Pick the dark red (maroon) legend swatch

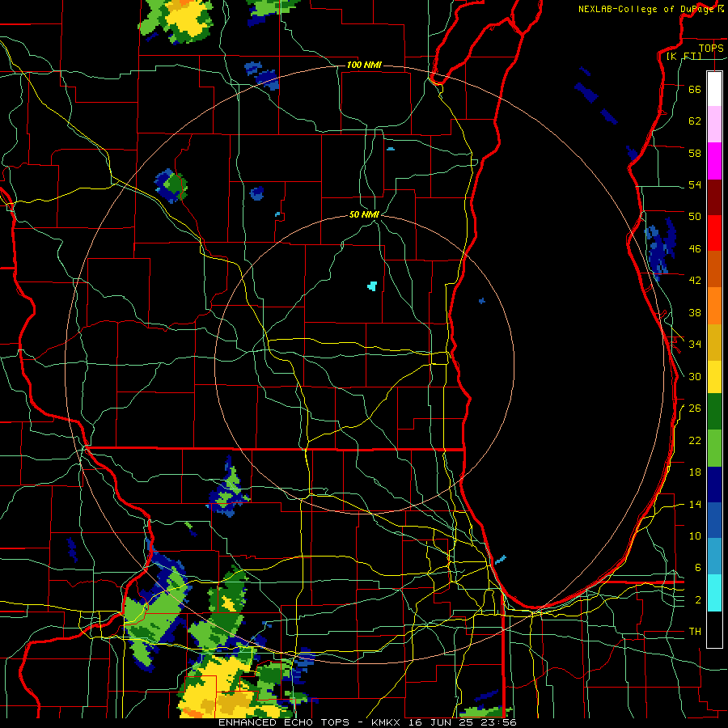tap(714, 197)
